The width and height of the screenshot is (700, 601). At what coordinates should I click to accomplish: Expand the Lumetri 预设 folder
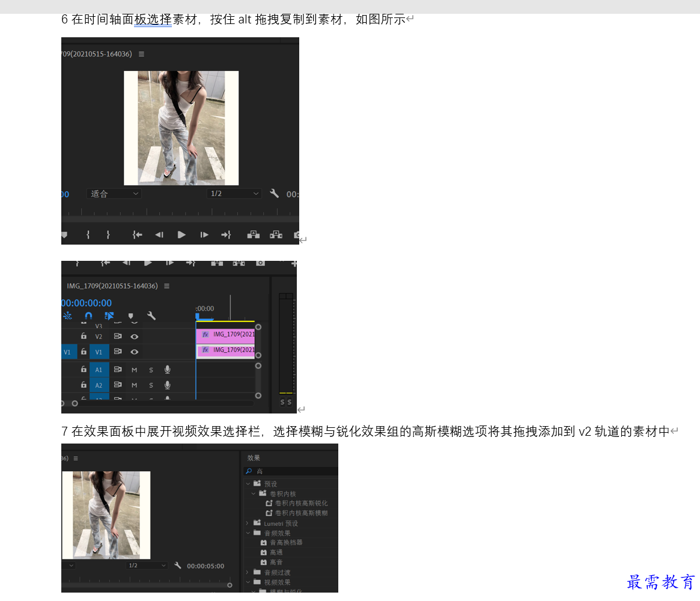(248, 523)
